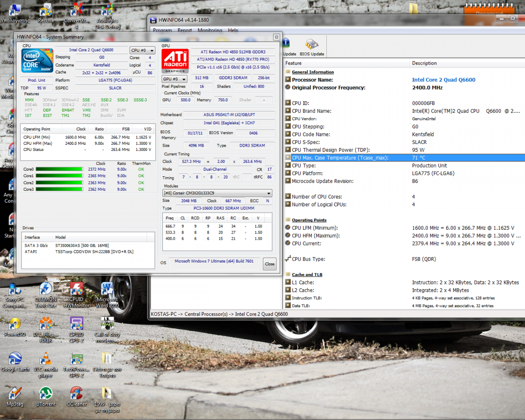Image resolution: width=525 pixels, height=420 pixels.
Task: Open the 1999 - μερα με τη μερα folder
Action: point(107,400)
